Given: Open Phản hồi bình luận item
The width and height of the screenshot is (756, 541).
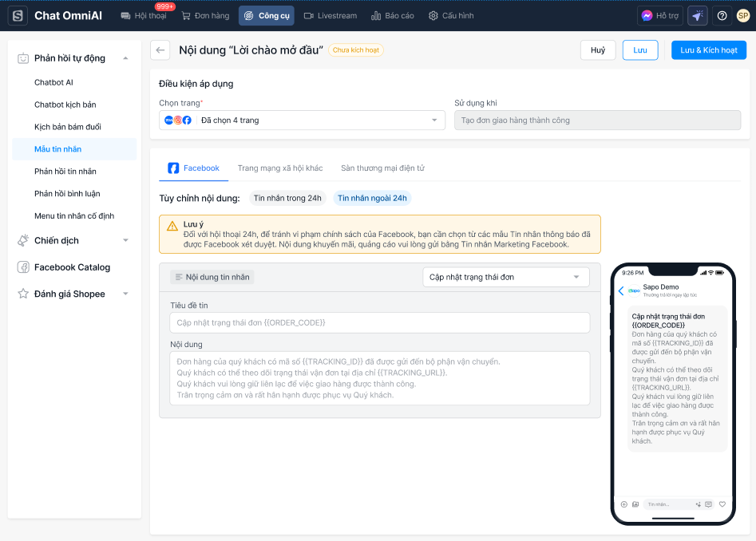Looking at the screenshot, I should point(67,193).
